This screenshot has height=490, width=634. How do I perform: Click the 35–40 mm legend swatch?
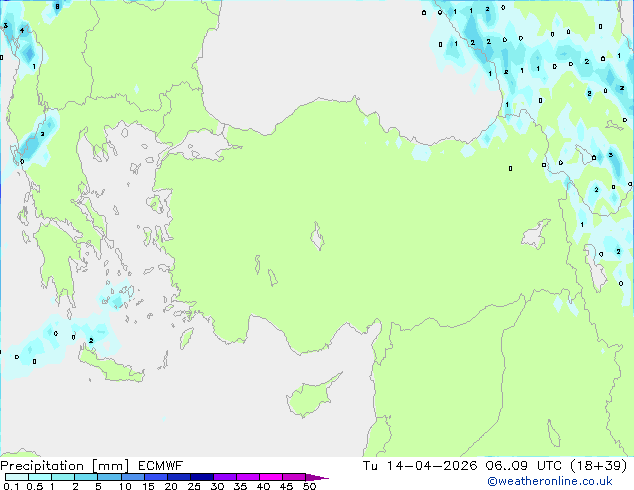(247, 477)
